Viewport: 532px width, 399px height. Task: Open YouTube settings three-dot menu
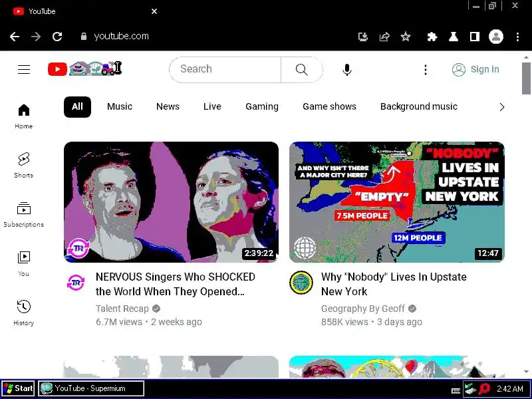(x=426, y=70)
